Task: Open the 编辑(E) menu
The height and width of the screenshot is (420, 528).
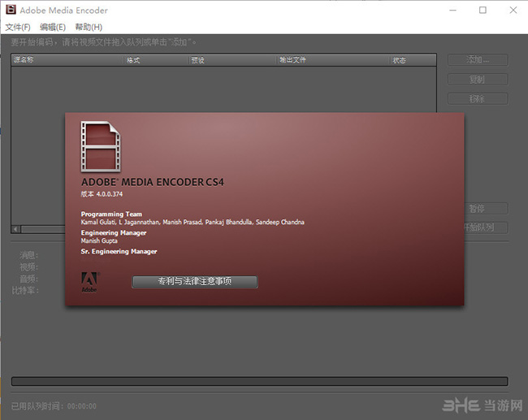Action: pos(53,27)
